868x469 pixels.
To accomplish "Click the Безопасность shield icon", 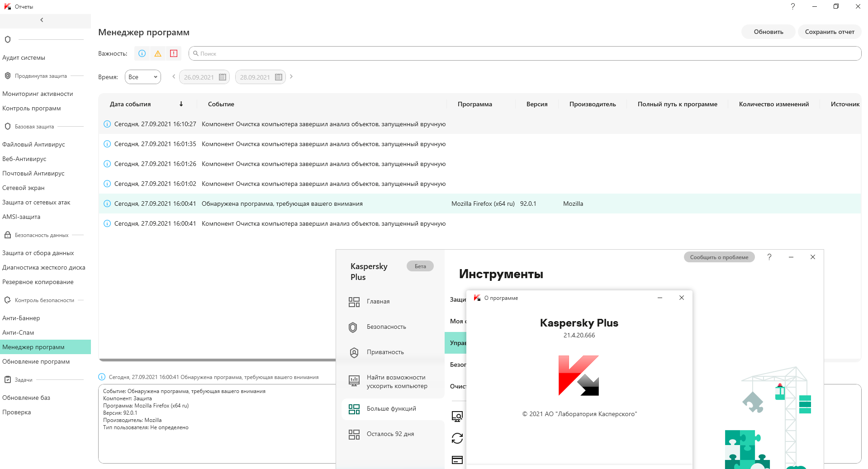I will (353, 327).
